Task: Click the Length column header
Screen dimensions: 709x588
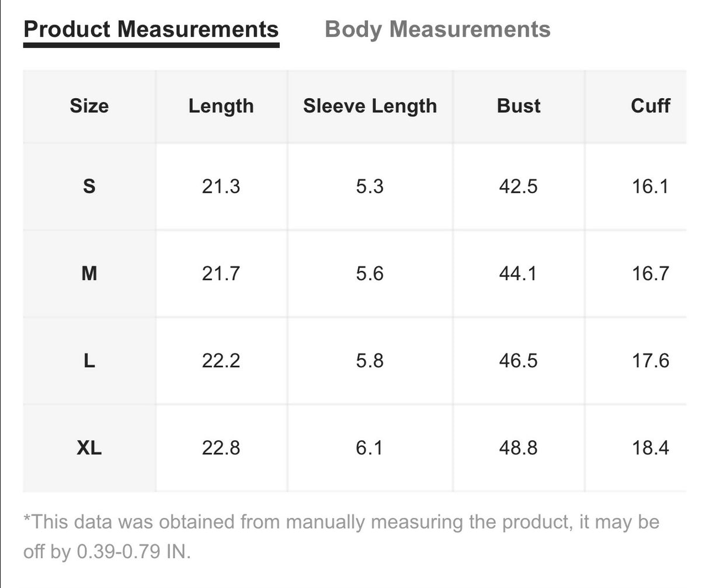Action: [221, 106]
